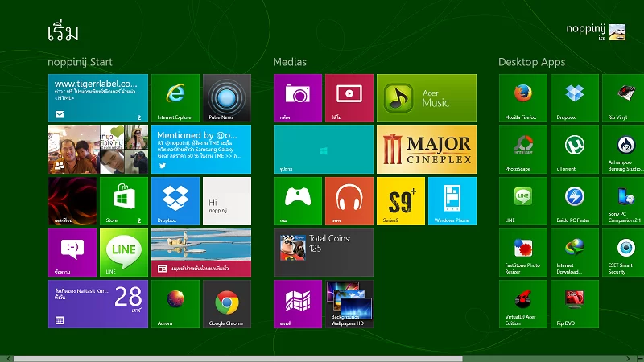Click the scrollbar left arrow

click(8, 359)
